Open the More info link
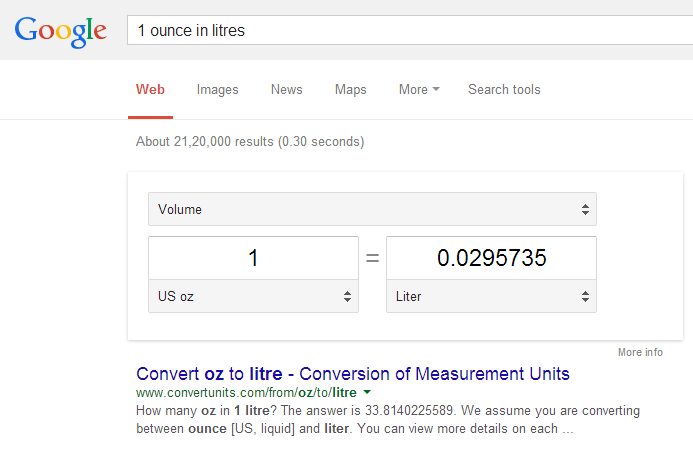Screen dimensions: 693x449 pos(640,352)
